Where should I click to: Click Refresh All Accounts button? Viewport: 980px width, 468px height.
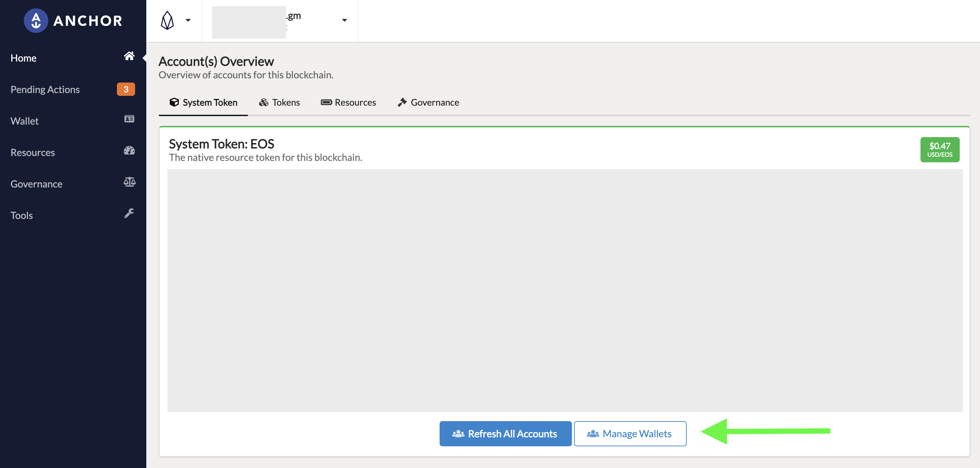[505, 434]
